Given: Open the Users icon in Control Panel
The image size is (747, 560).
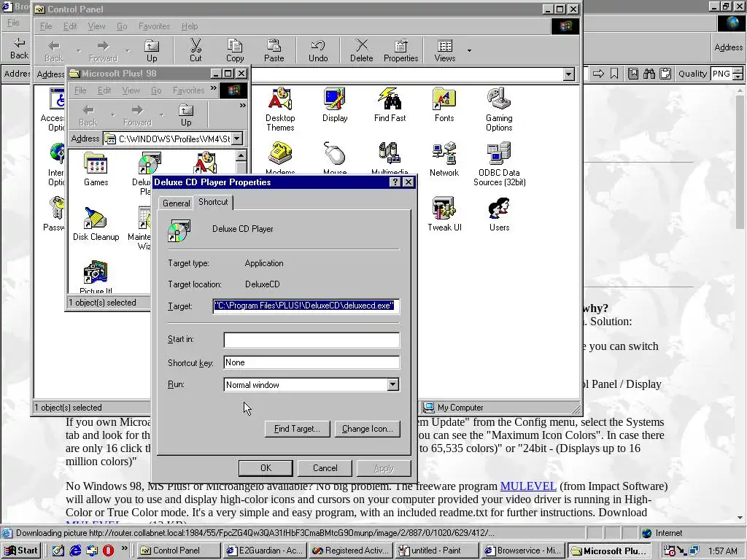Looking at the screenshot, I should [499, 214].
